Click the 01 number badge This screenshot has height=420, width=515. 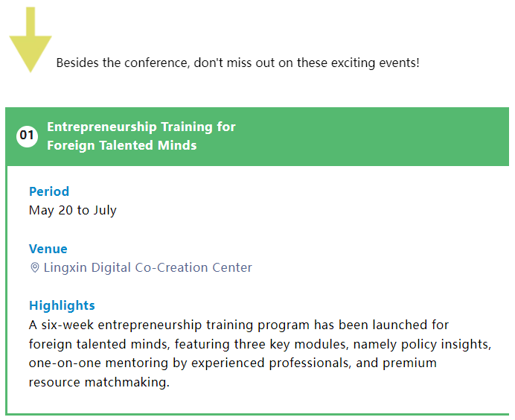point(27,136)
